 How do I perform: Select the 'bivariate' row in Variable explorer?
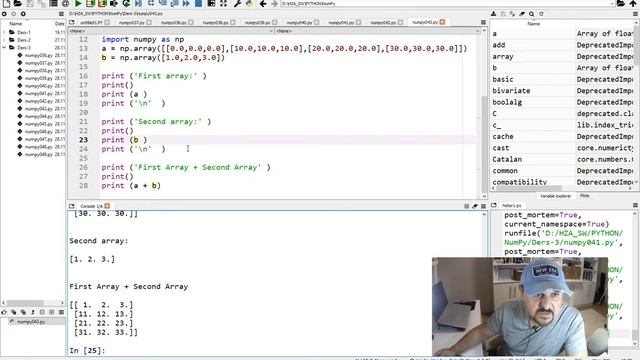click(563, 91)
